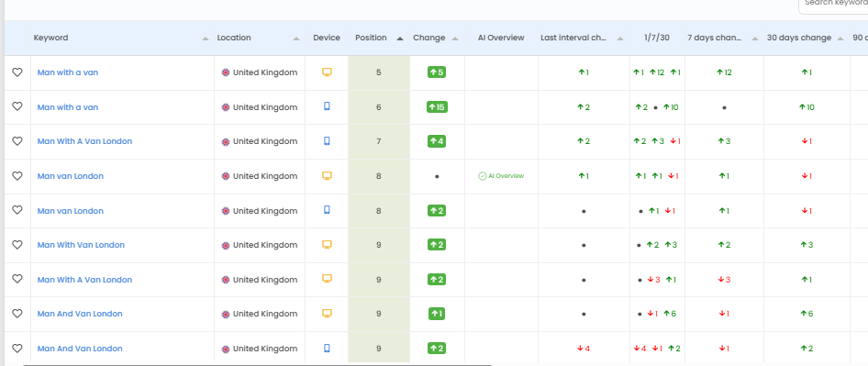
Task: Click the 1/7/30 column header
Action: (x=657, y=38)
